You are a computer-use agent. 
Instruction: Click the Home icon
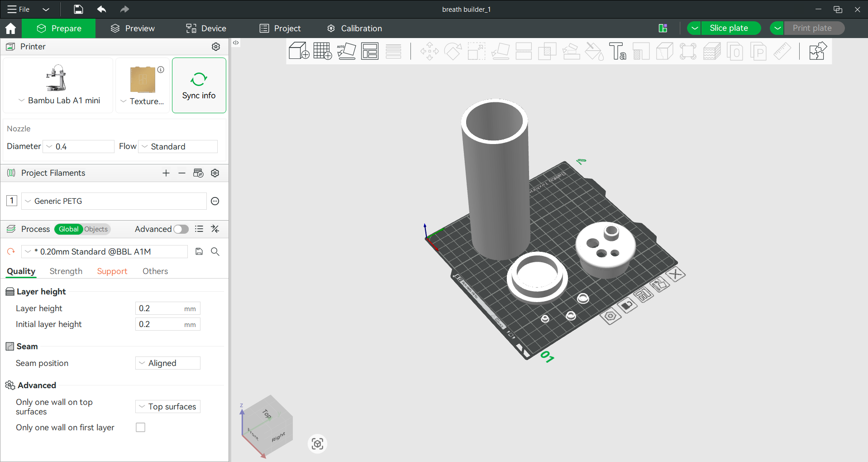(x=11, y=29)
